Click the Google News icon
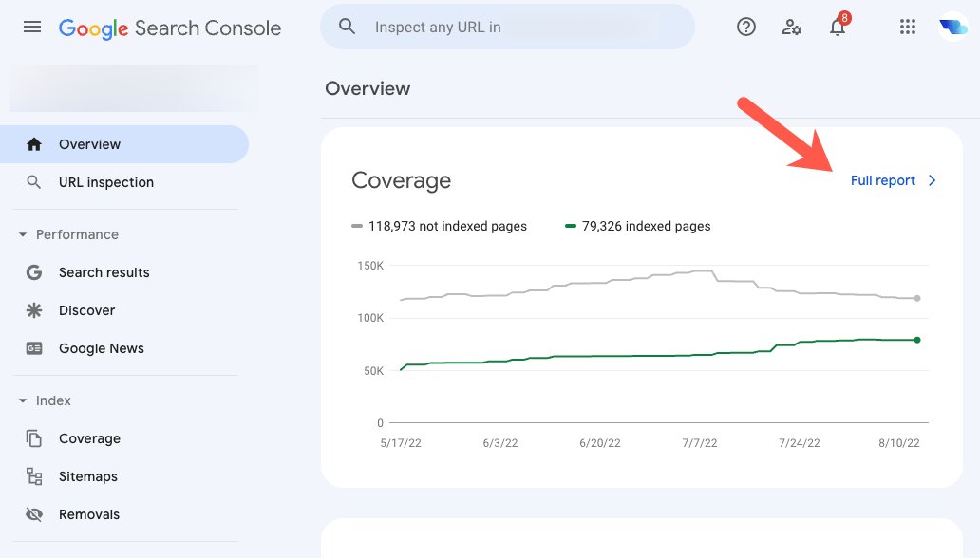Image resolution: width=980 pixels, height=558 pixels. [34, 348]
